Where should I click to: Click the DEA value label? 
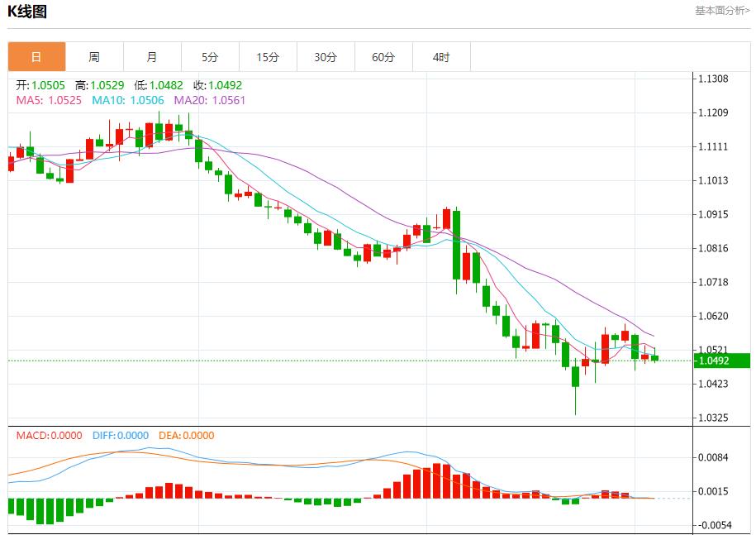tap(186, 436)
